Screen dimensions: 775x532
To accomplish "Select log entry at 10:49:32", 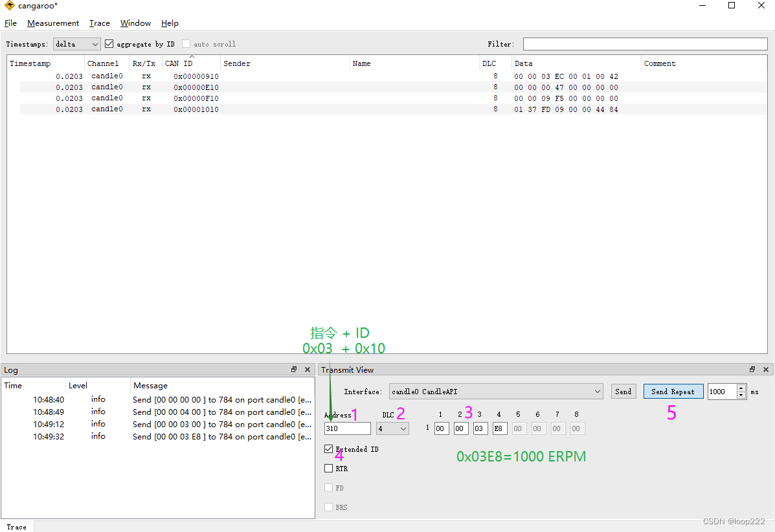I will (158, 437).
